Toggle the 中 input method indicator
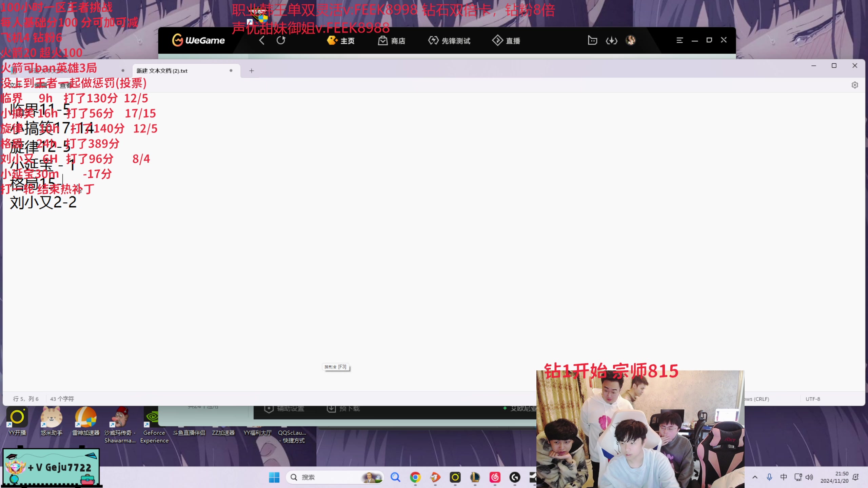Image resolution: width=868 pixels, height=488 pixels. [x=784, y=477]
